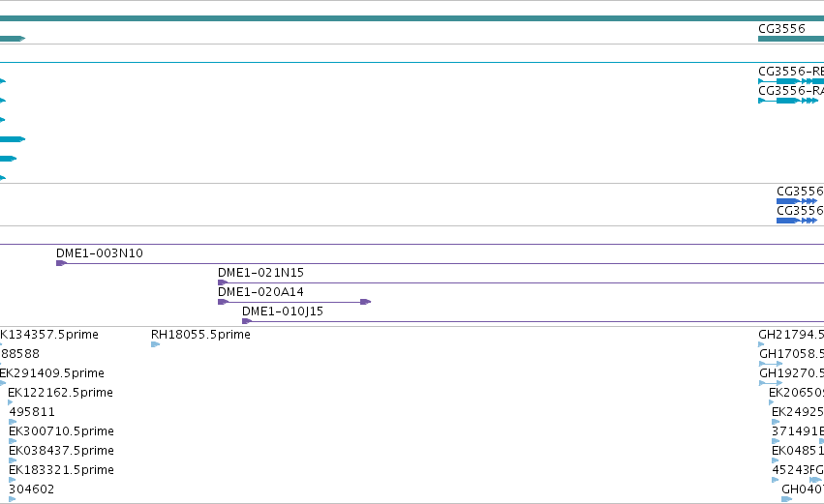Click the arrow glyph under RH18055.5prime

coord(156,345)
